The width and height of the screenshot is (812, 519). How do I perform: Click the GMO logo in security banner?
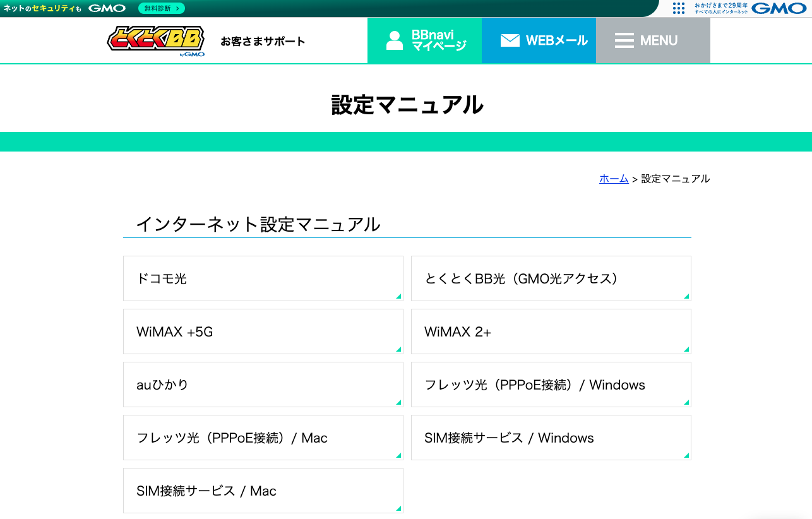(x=107, y=8)
